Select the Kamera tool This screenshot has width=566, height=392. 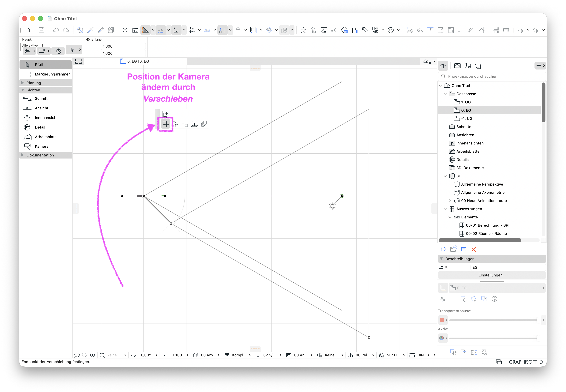(x=46, y=146)
